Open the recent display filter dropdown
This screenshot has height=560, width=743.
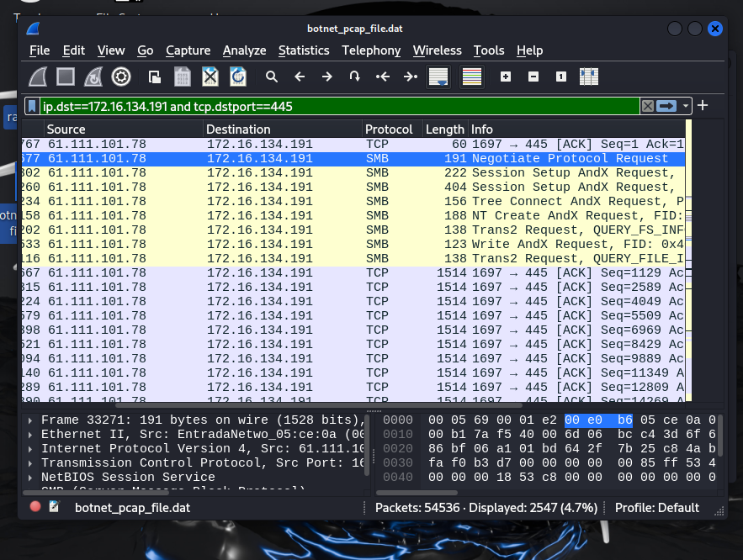pyautogui.click(x=687, y=106)
